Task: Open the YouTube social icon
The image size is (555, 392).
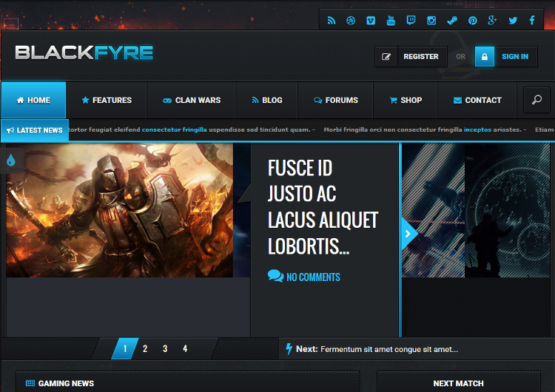Action: point(391,21)
